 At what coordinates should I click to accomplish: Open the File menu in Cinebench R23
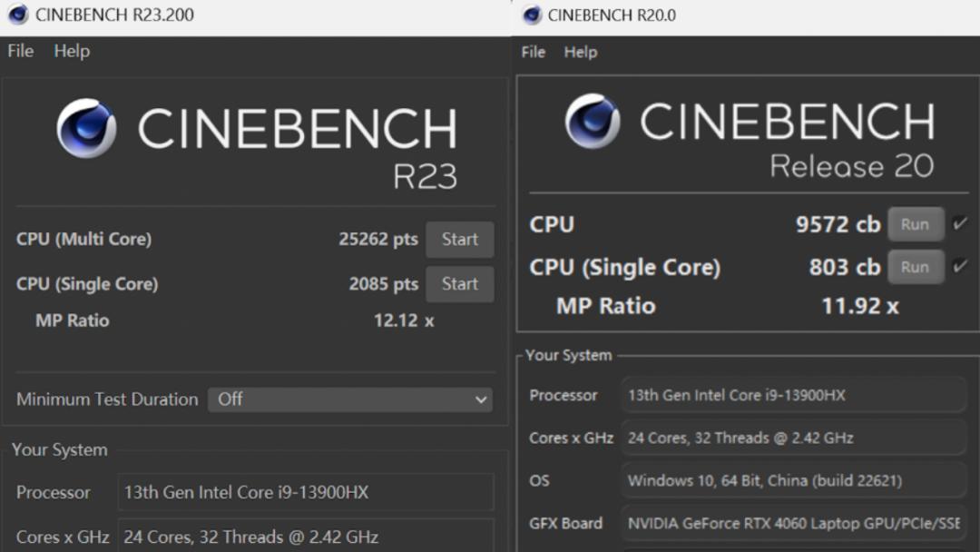[21, 51]
